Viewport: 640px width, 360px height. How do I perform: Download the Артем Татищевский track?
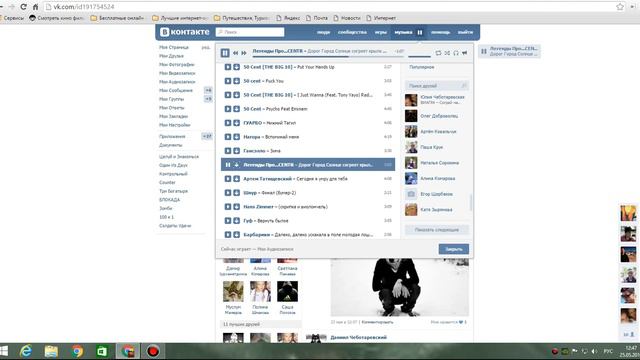(x=236, y=179)
